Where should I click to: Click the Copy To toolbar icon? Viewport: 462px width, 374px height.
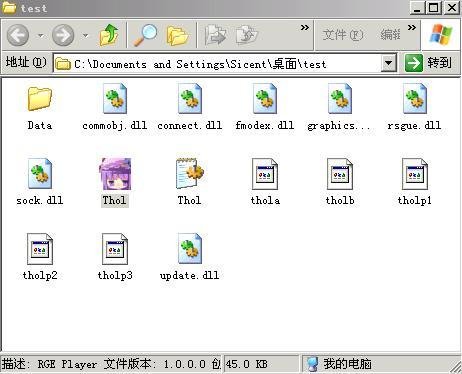(x=247, y=35)
